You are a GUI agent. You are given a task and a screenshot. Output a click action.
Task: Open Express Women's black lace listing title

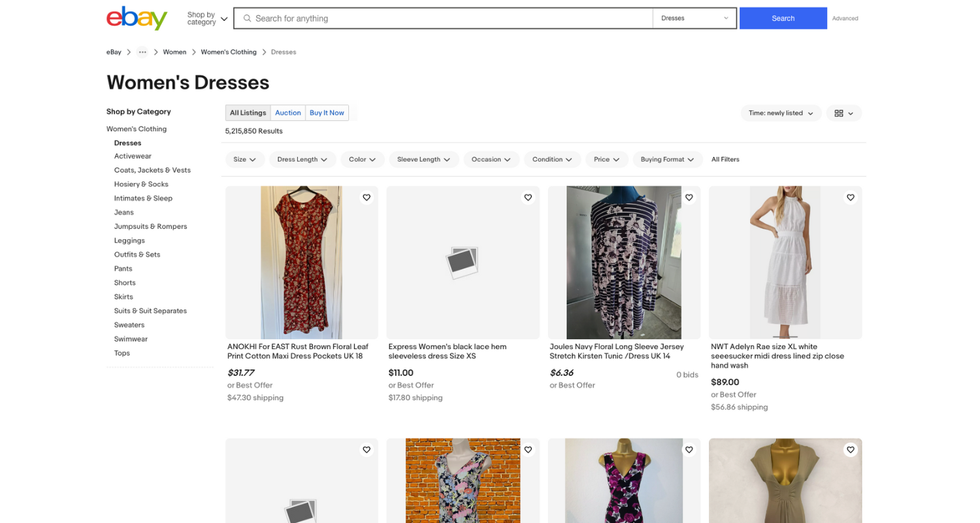pyautogui.click(x=448, y=351)
